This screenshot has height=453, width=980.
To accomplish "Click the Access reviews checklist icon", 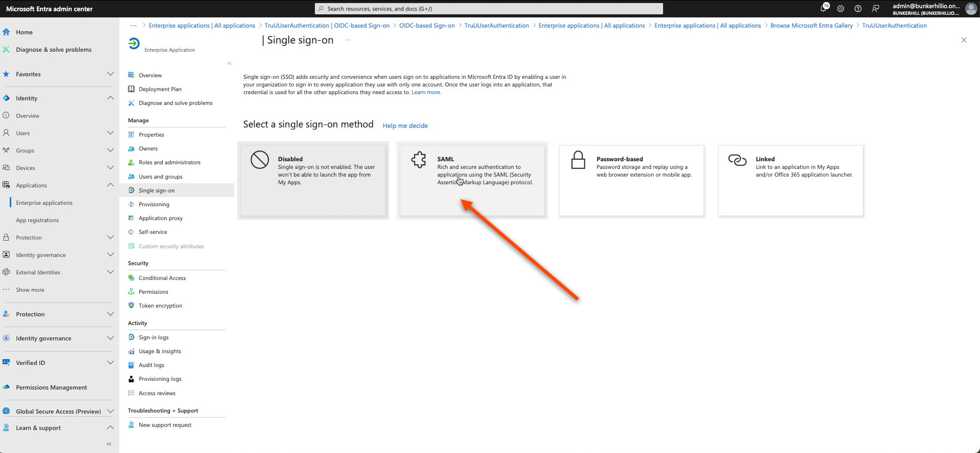I will pos(131,393).
